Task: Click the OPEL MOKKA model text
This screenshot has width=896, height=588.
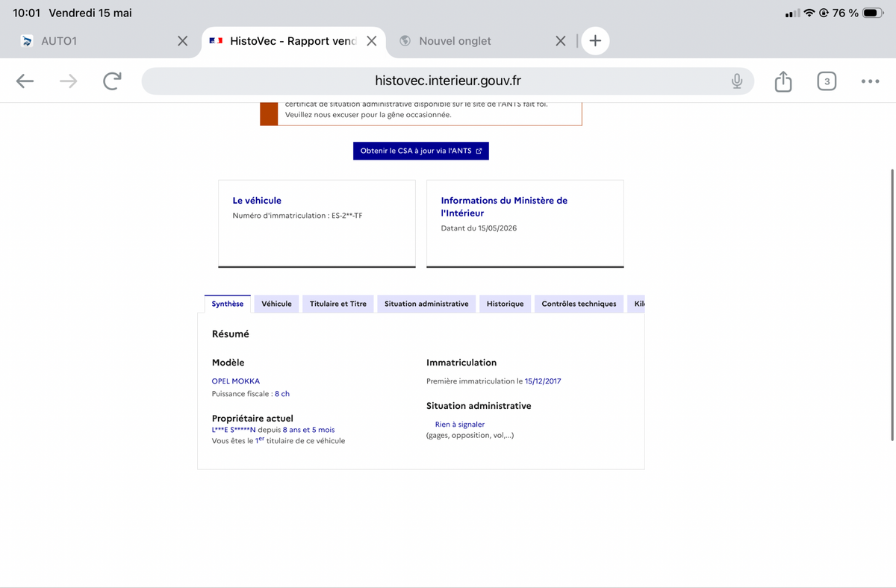Action: [x=236, y=381]
